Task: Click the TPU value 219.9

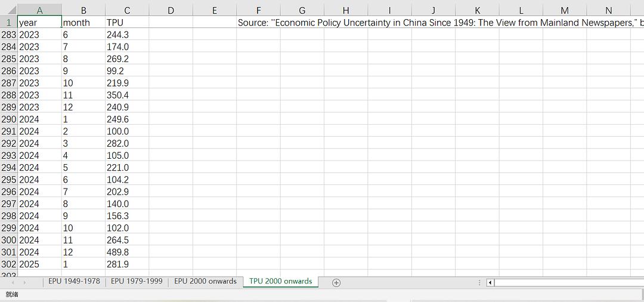Action: (x=127, y=83)
